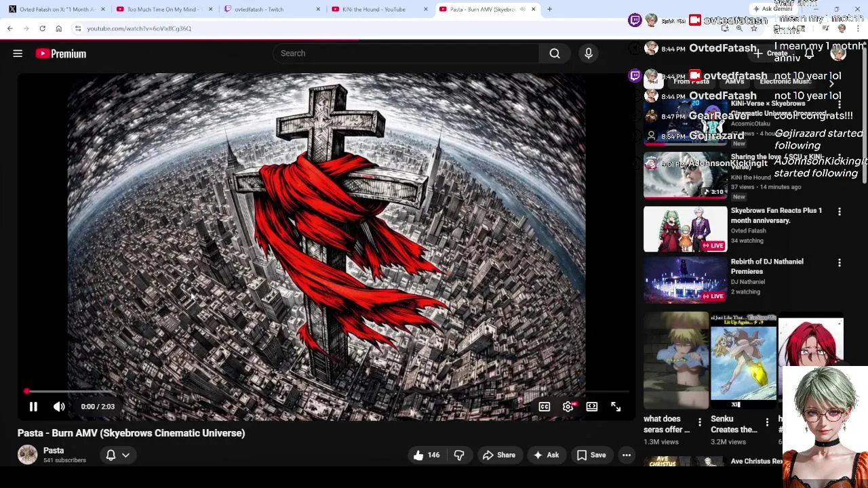The image size is (868, 488).
Task: Click the YouTube Premium logo
Action: tap(61, 54)
